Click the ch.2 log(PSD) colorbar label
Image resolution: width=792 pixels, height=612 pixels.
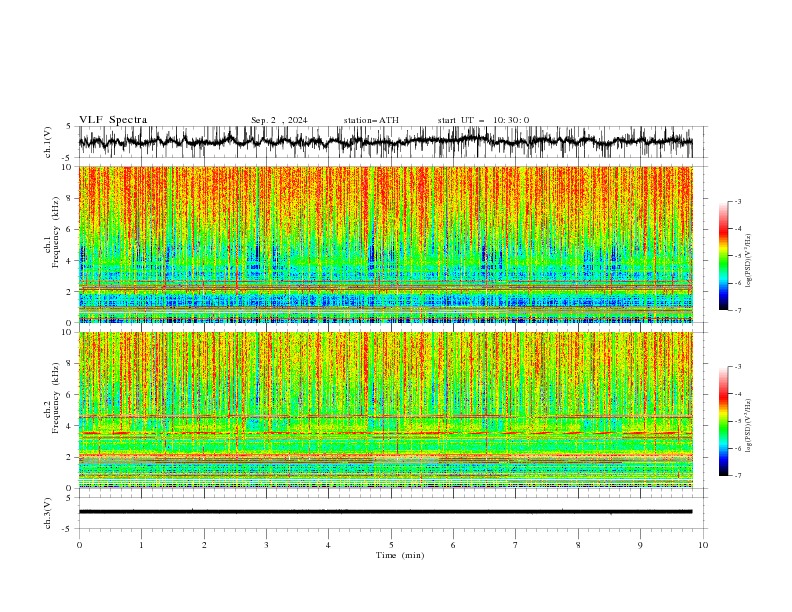click(x=748, y=425)
